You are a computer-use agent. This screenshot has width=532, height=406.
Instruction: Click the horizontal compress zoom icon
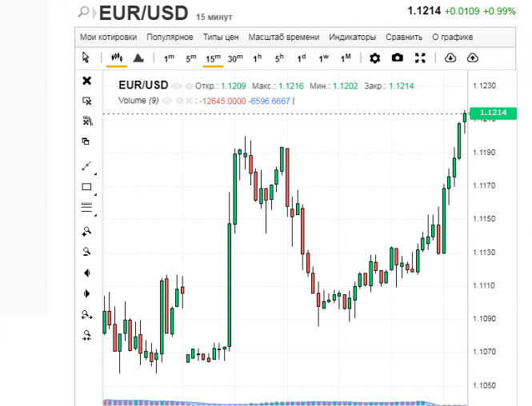point(87,335)
